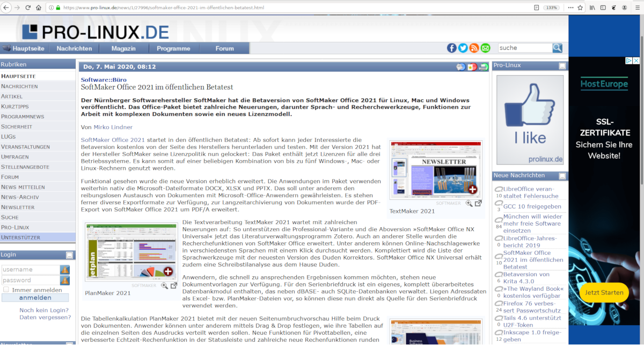Open the Mirko Lindner author link
This screenshot has width=644, height=345.
[x=113, y=127]
